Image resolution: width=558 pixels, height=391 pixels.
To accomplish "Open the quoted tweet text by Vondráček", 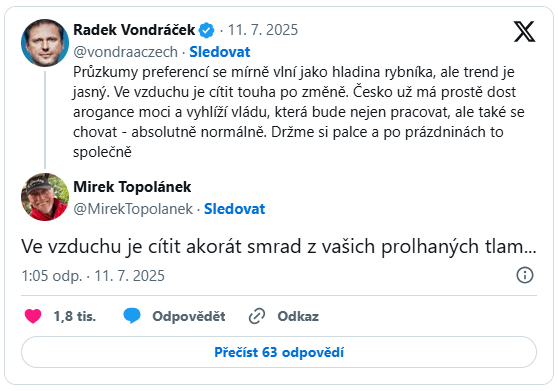I will point(298,112).
